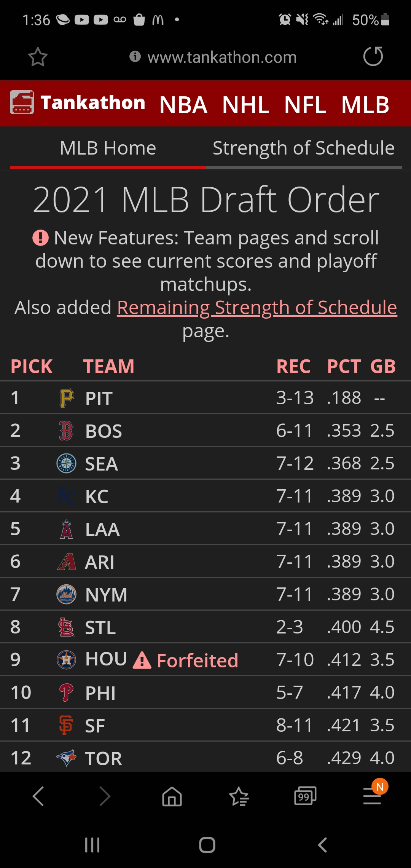Open the browser home page
The width and height of the screenshot is (411, 868).
tap(172, 796)
